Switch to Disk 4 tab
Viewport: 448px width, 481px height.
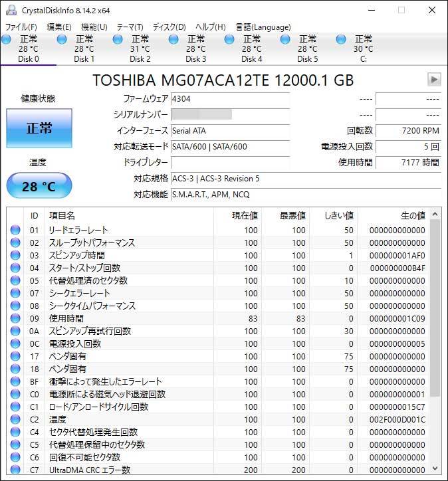click(x=252, y=48)
